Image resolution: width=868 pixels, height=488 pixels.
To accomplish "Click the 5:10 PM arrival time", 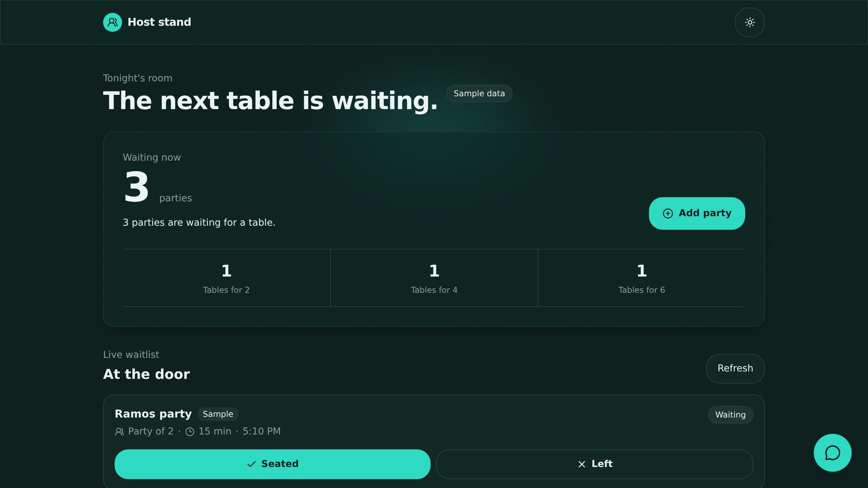I will tap(261, 431).
